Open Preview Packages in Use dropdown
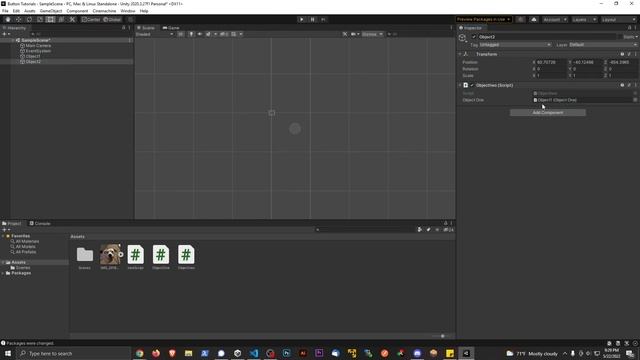The width and height of the screenshot is (640, 360). [x=484, y=19]
